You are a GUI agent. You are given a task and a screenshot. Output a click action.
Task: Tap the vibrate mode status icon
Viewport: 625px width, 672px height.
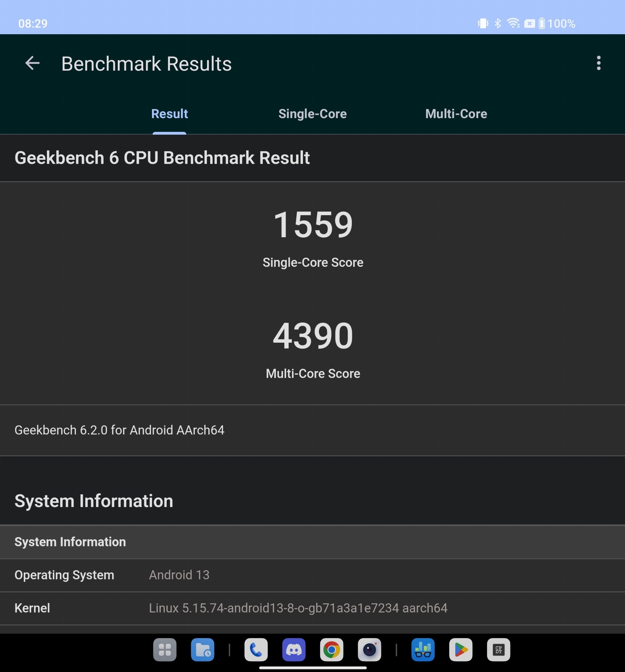coord(483,23)
